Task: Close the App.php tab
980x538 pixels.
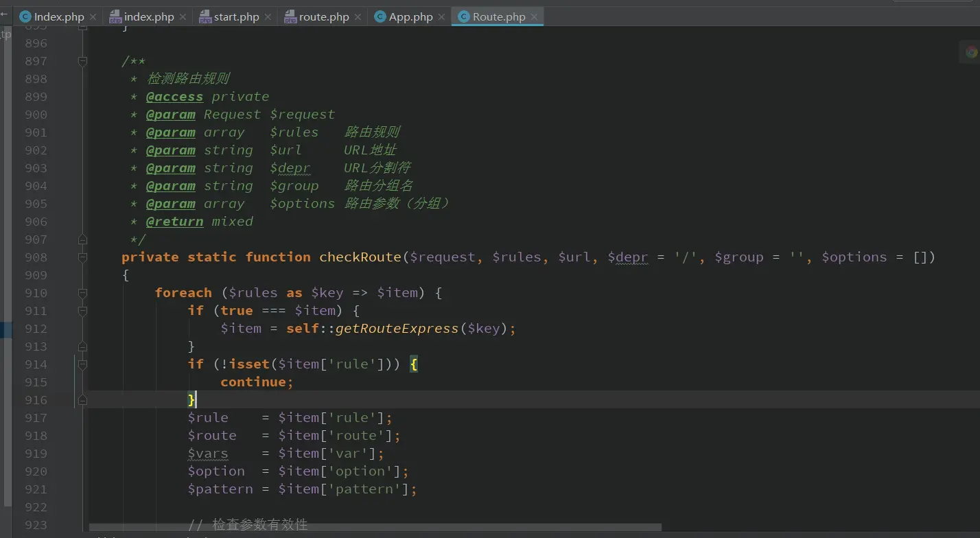Action: click(441, 17)
